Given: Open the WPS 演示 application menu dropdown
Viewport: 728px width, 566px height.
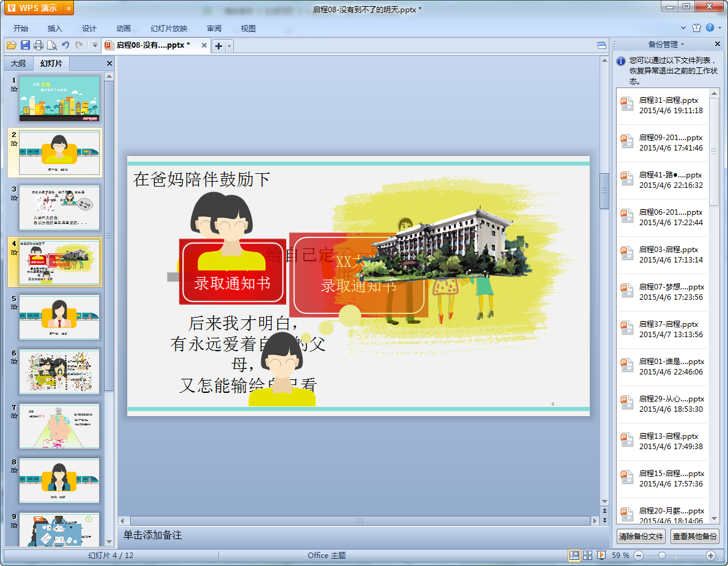Looking at the screenshot, I should coord(69,8).
